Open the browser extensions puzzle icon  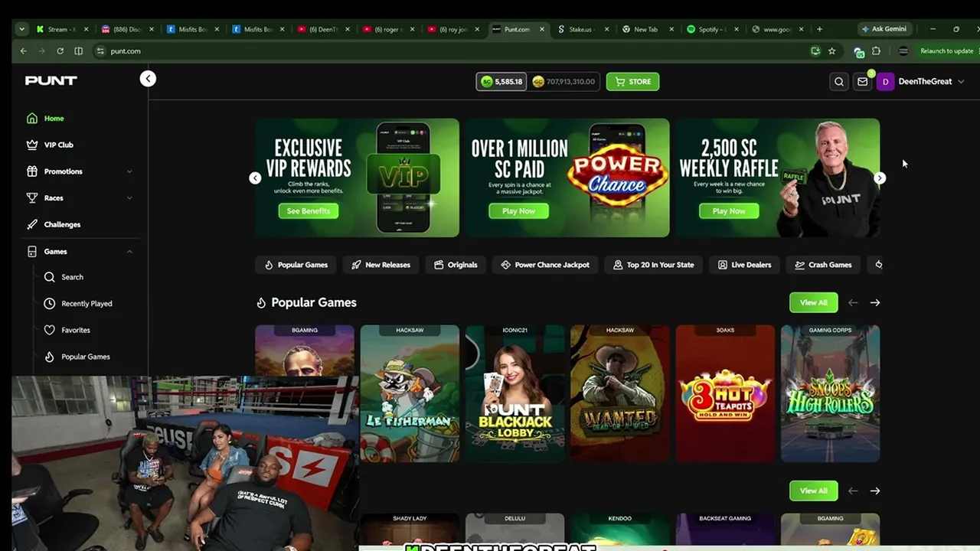coord(876,51)
